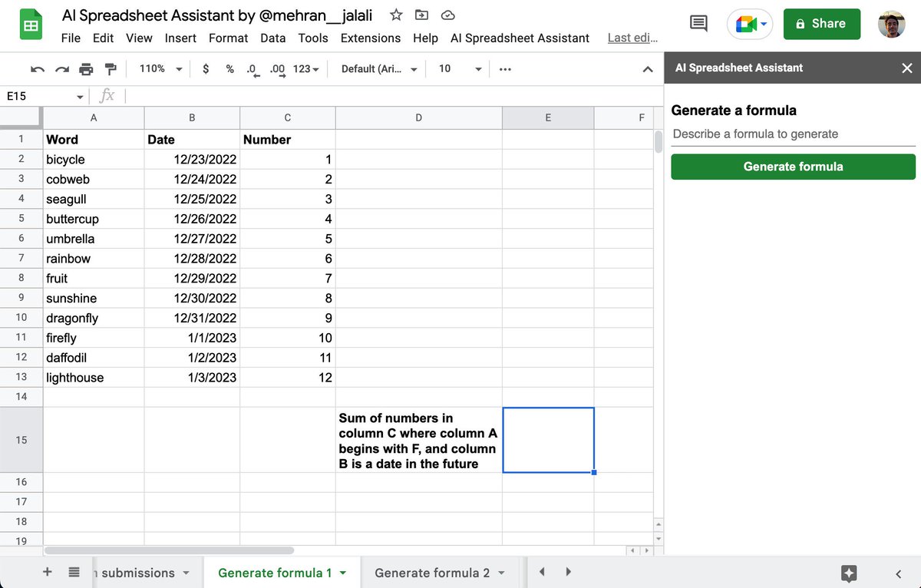
Task: Decrease decimal places
Action: tap(253, 69)
